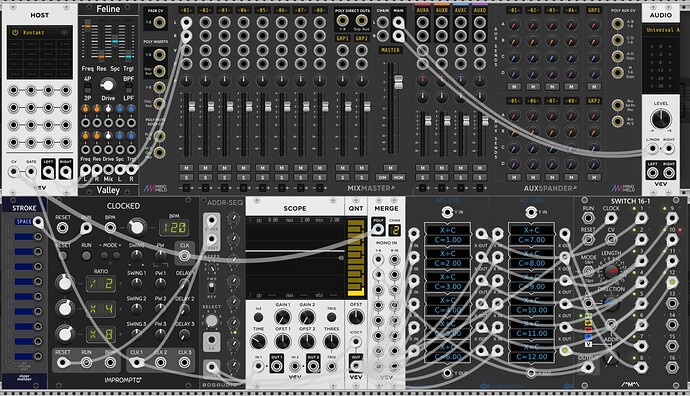This screenshot has width=690, height=396.
Task: Click the ADDR-SEQ CV input jack
Action: (212, 340)
